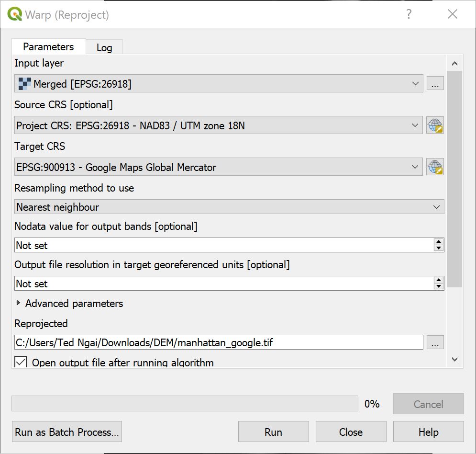The width and height of the screenshot is (476, 454).
Task: Click the Merged raster layer icon
Action: coord(25,83)
